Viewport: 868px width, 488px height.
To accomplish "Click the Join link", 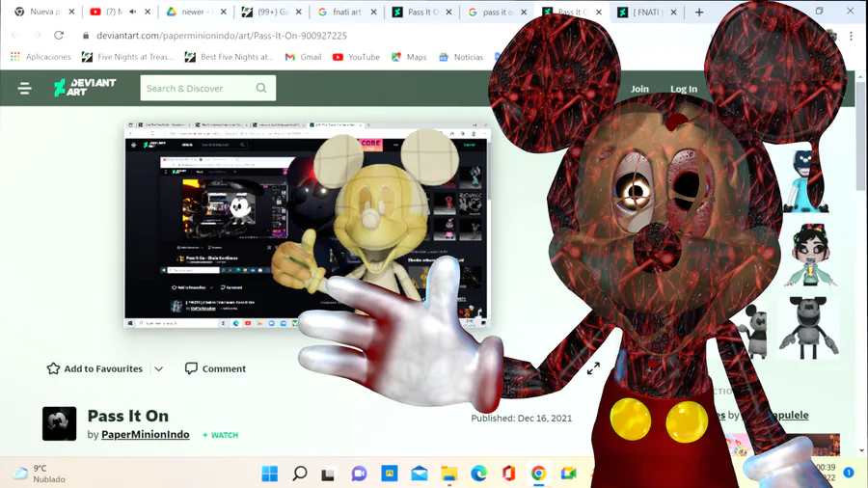I will [639, 89].
